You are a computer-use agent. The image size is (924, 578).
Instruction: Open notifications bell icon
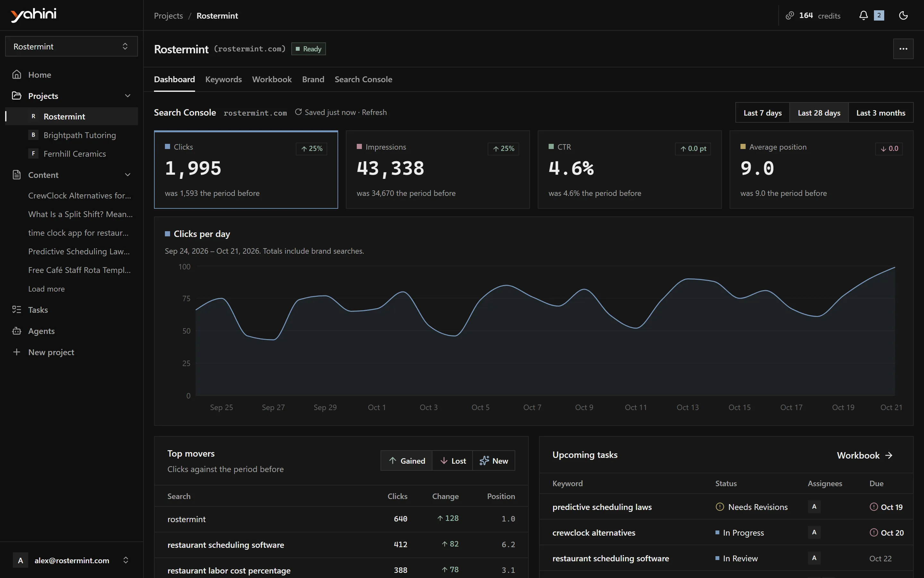click(x=863, y=15)
